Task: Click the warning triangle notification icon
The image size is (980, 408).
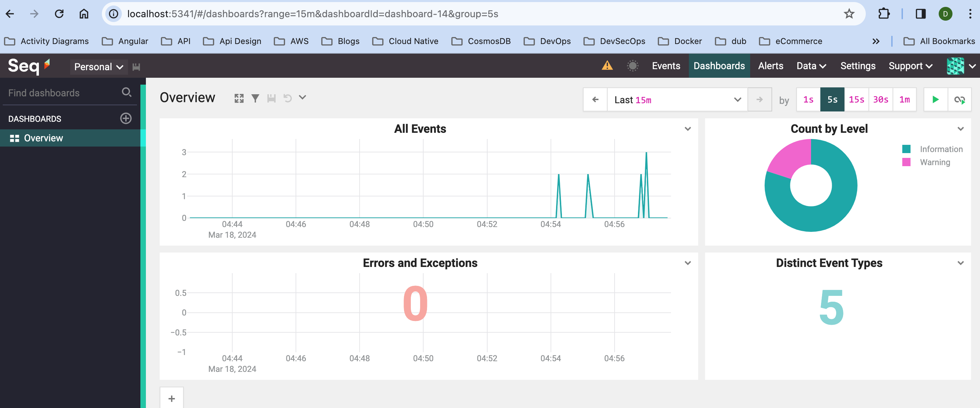Action: pyautogui.click(x=607, y=66)
